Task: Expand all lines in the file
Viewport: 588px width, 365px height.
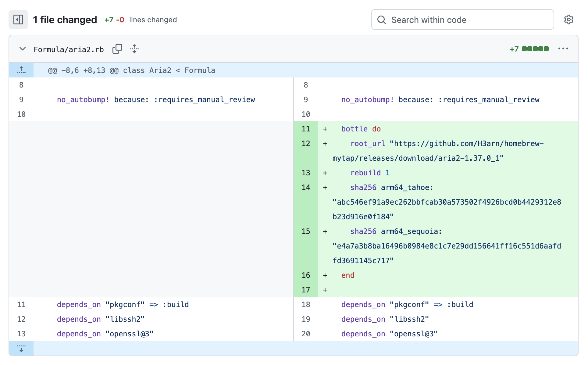Action: pos(134,49)
